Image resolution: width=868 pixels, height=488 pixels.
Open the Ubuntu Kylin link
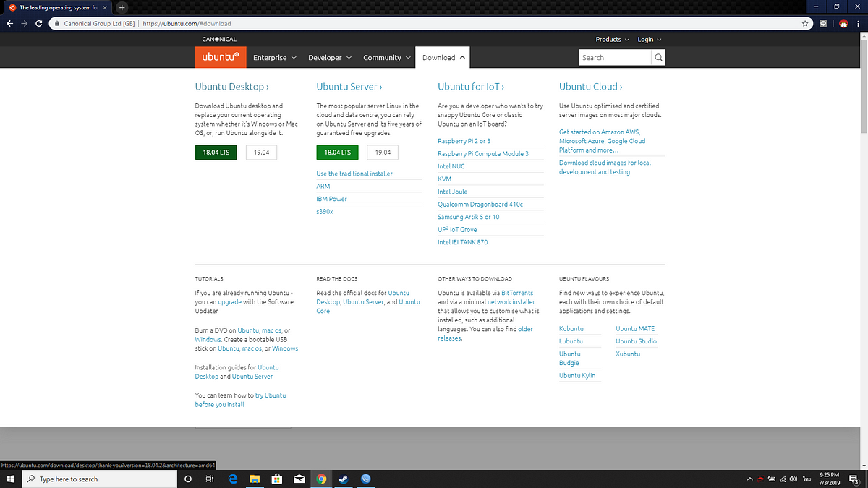click(577, 375)
